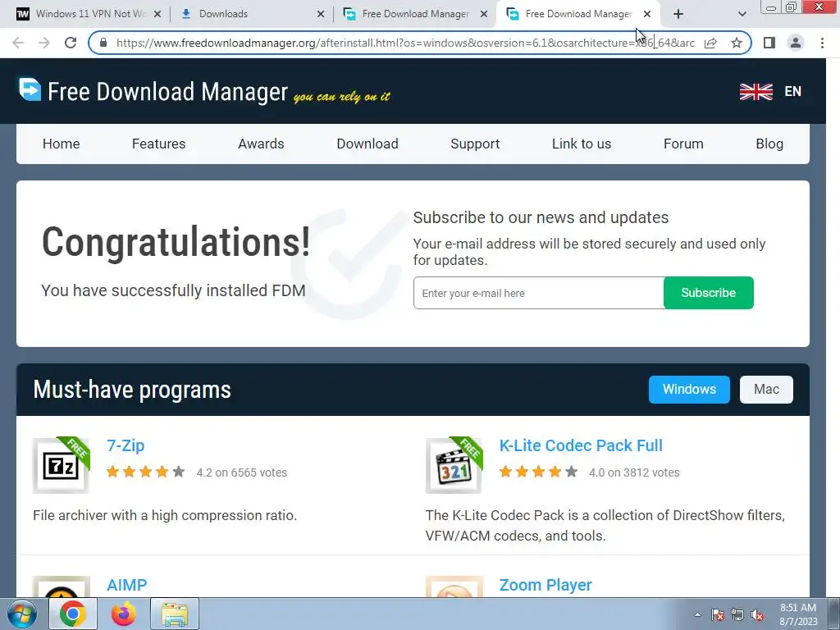The height and width of the screenshot is (630, 840).
Task: Click the Zoom Player program icon
Action: tap(454, 587)
